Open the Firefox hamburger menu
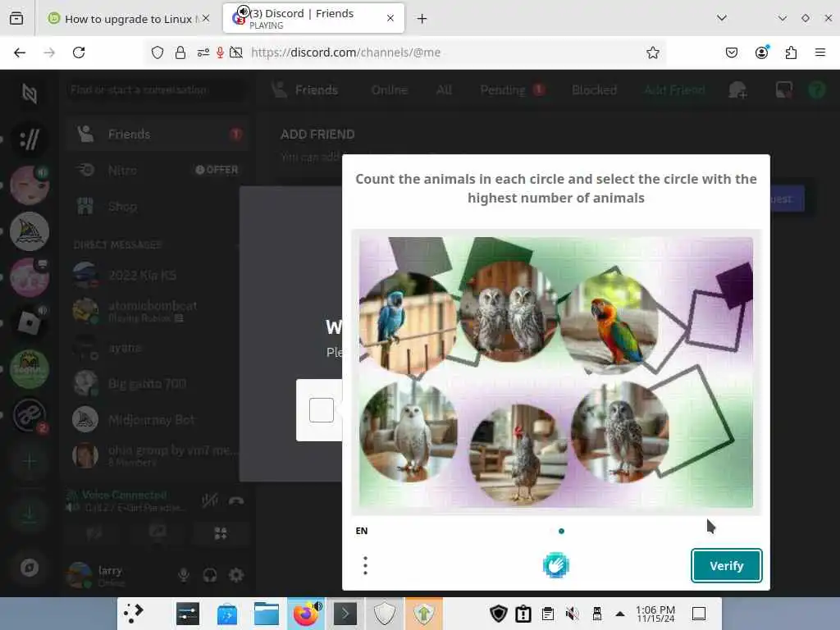Image resolution: width=840 pixels, height=630 pixels. (820, 52)
